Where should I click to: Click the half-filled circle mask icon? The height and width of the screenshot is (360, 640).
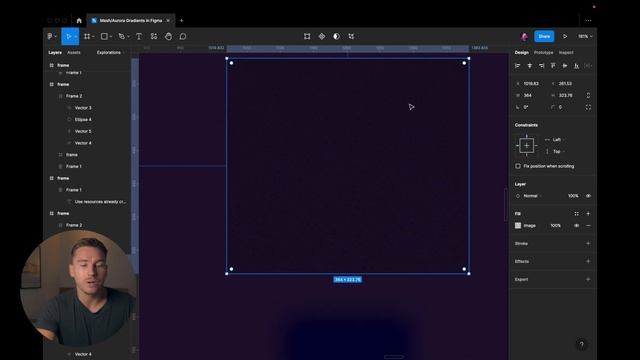[x=336, y=36]
